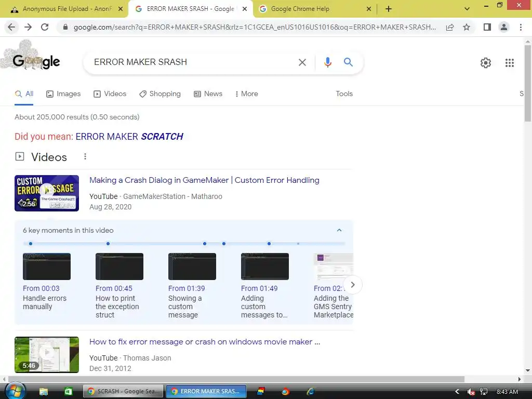The image size is (532, 399).
Task: Open the tab search dropdown
Action: tap(467, 9)
